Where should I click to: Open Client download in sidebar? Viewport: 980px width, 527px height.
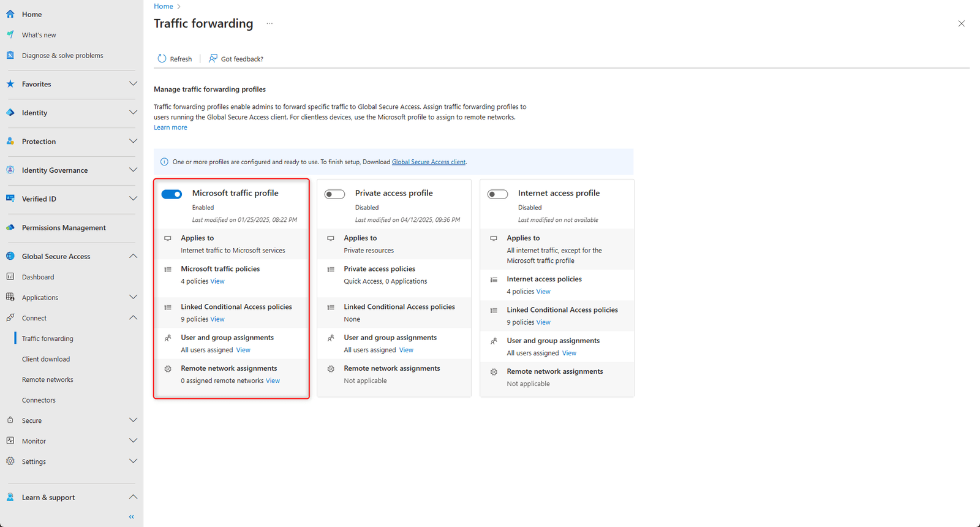[46, 359]
